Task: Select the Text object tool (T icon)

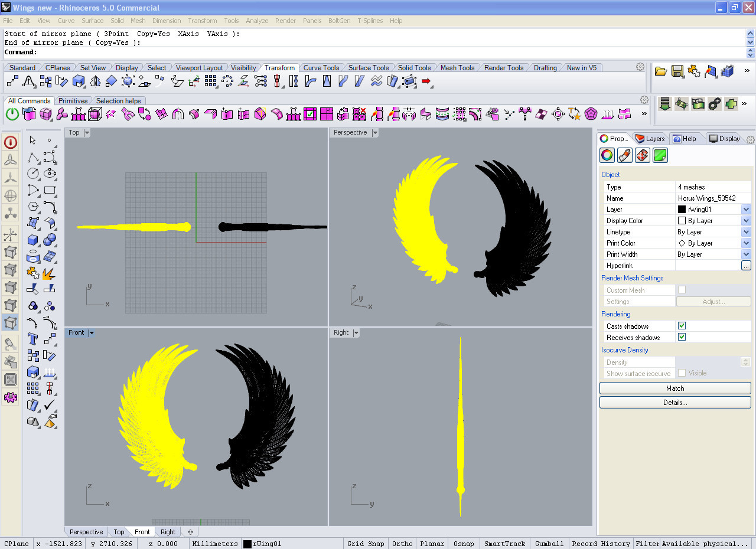Action: (x=33, y=339)
